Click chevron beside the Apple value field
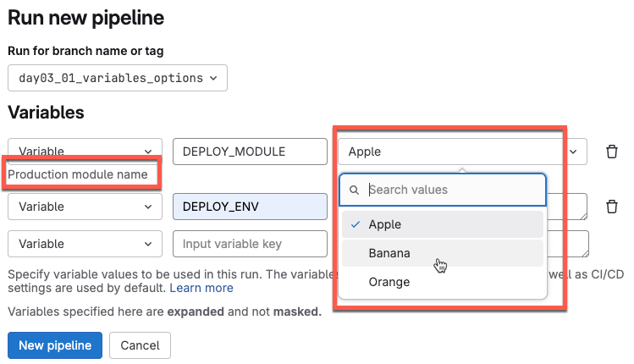Image resolution: width=634 pixels, height=364 pixels. [574, 152]
